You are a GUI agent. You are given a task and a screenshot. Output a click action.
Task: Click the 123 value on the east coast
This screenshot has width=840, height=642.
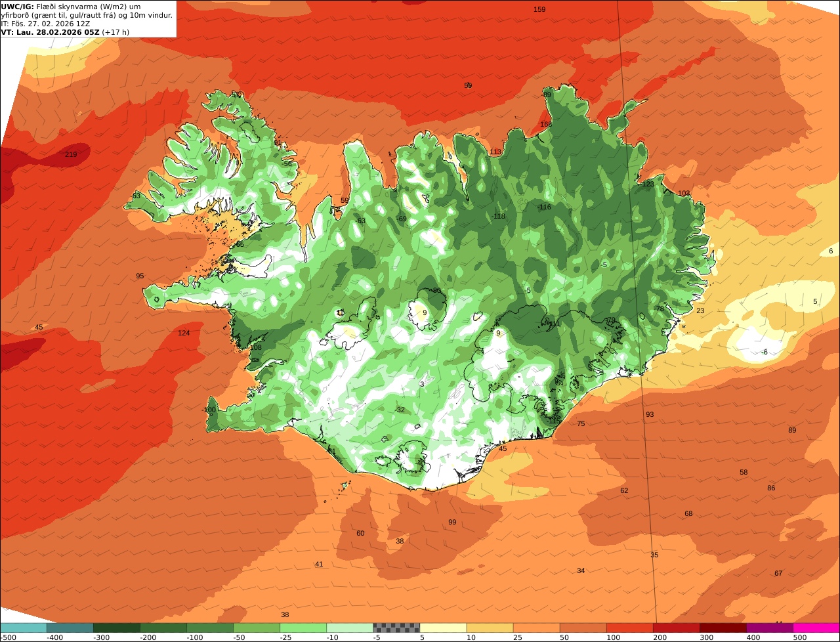point(648,184)
